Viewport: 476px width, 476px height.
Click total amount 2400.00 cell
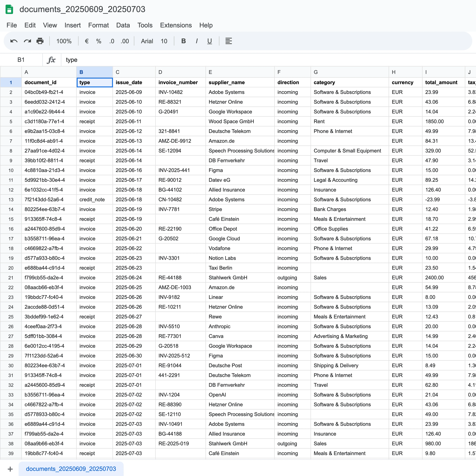tap(444, 278)
